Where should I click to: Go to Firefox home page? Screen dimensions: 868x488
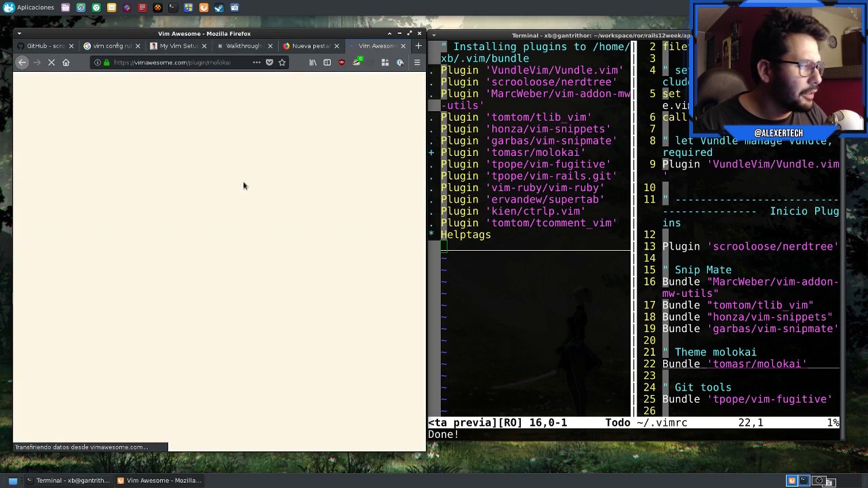pyautogui.click(x=66, y=62)
